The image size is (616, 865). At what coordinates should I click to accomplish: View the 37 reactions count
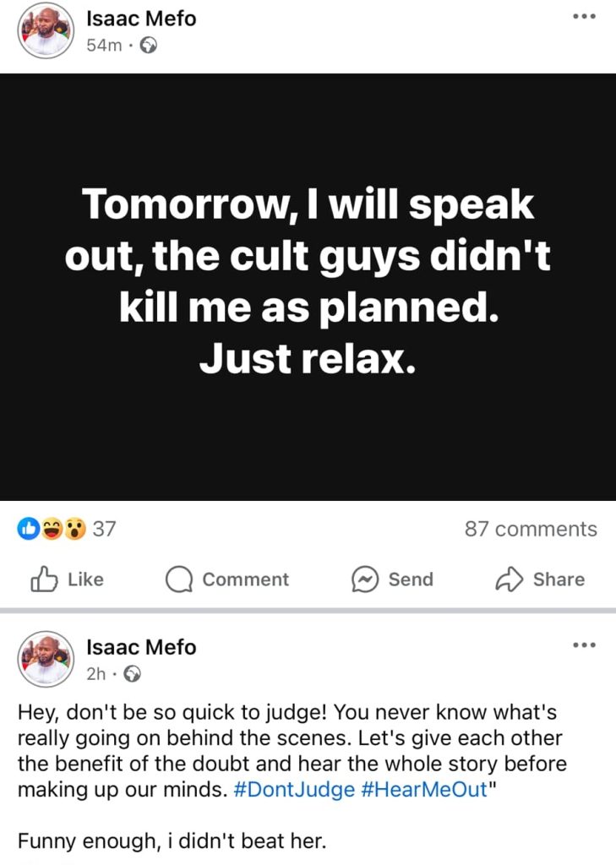(103, 530)
